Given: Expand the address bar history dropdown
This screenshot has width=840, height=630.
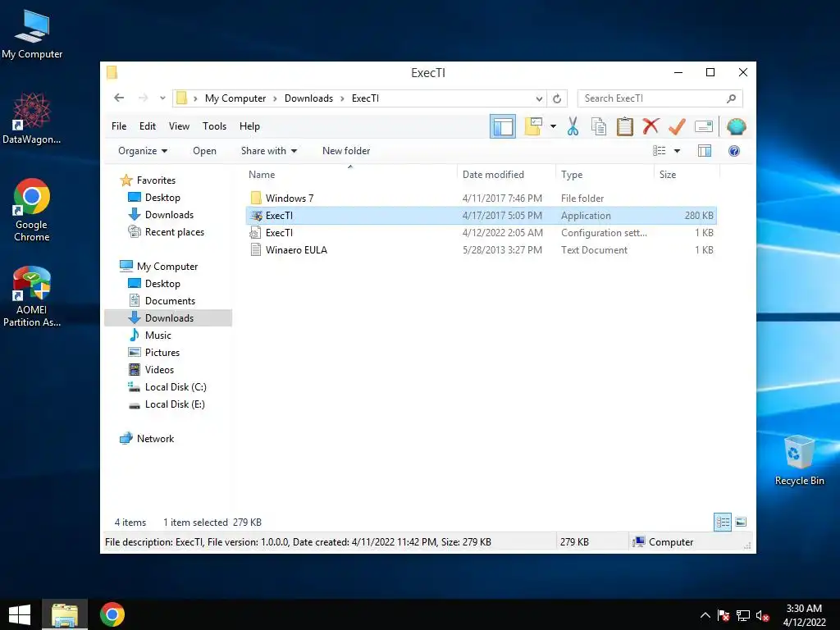Looking at the screenshot, I should (539, 98).
